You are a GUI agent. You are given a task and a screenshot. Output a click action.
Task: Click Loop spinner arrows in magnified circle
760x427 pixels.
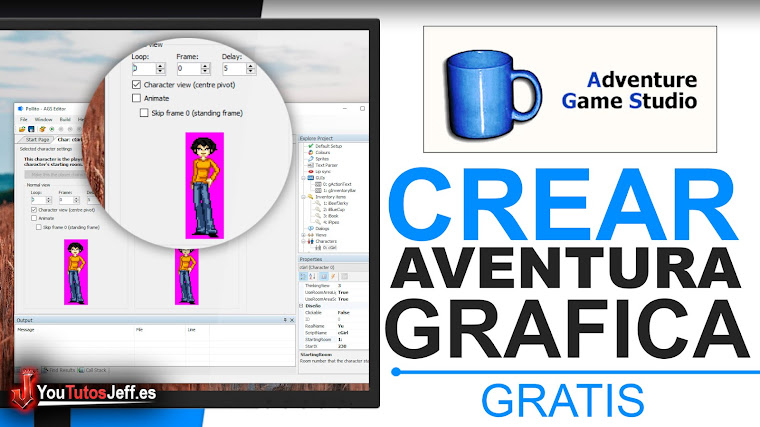tap(160, 68)
